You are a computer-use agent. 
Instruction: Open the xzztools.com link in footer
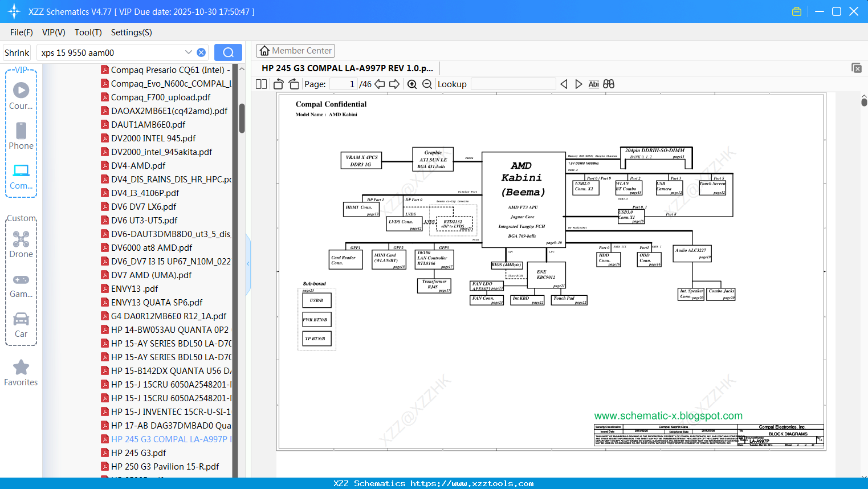(x=472, y=483)
